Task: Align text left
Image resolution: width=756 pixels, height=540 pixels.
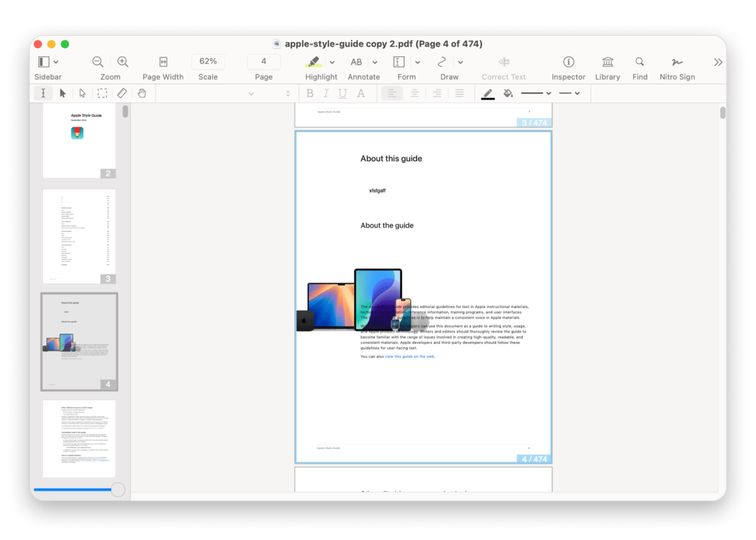Action: click(392, 93)
